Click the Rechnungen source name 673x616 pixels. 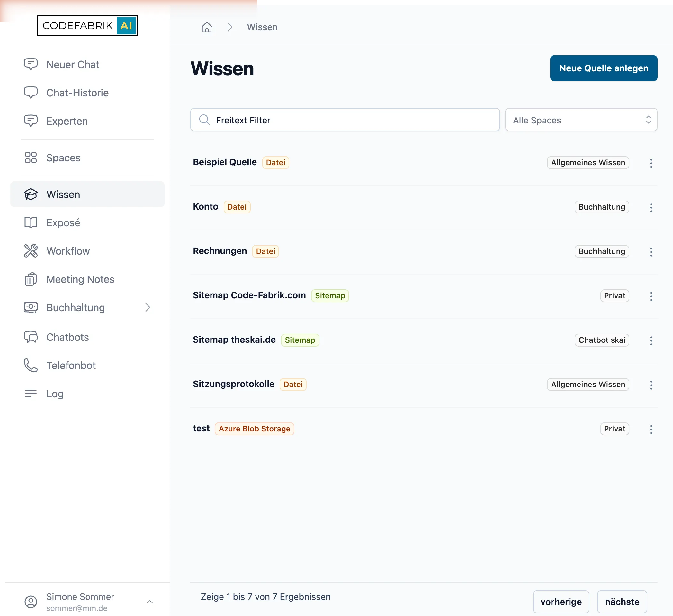[x=220, y=251]
